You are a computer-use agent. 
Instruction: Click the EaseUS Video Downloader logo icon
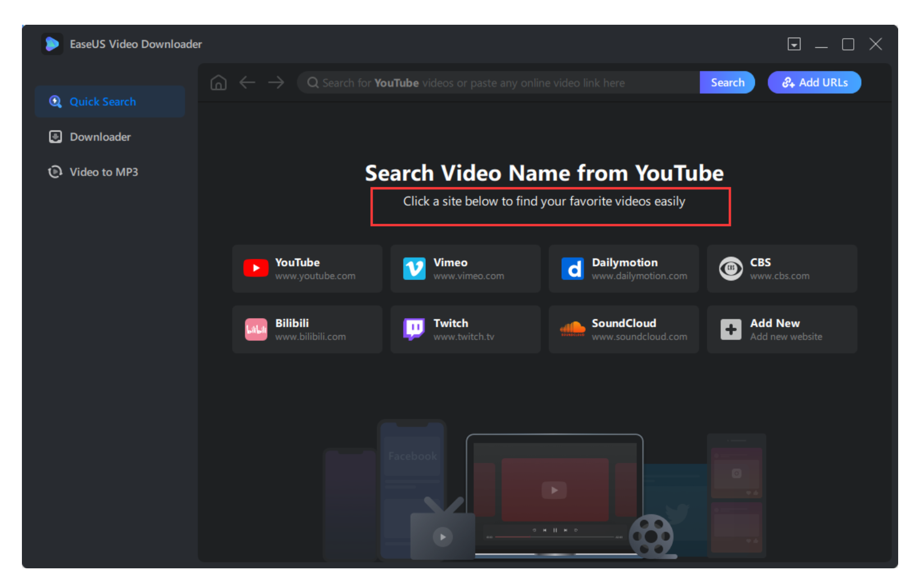pyautogui.click(x=52, y=44)
